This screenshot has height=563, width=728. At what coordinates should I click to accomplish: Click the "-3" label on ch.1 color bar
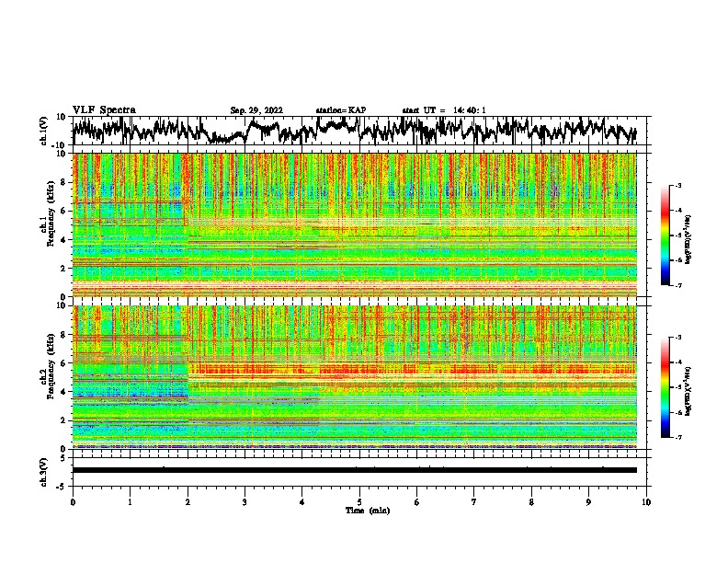click(678, 186)
